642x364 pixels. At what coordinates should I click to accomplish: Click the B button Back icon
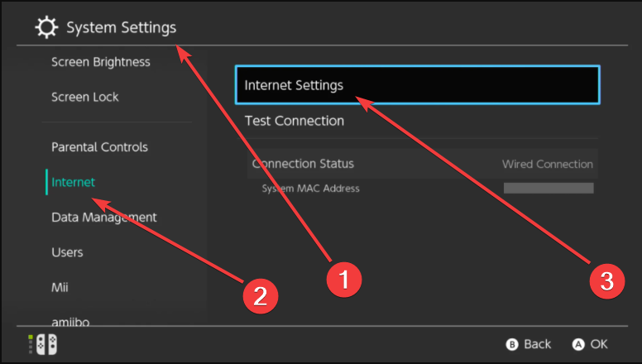pos(512,344)
